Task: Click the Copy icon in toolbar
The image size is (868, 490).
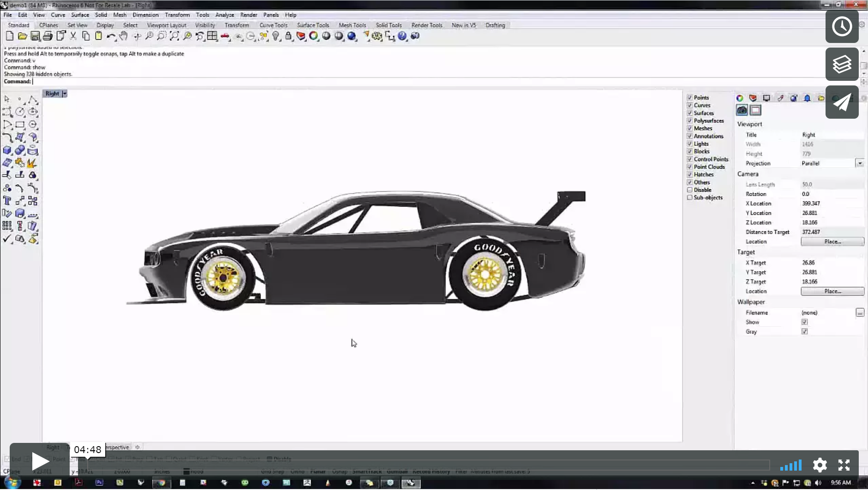Action: point(86,36)
